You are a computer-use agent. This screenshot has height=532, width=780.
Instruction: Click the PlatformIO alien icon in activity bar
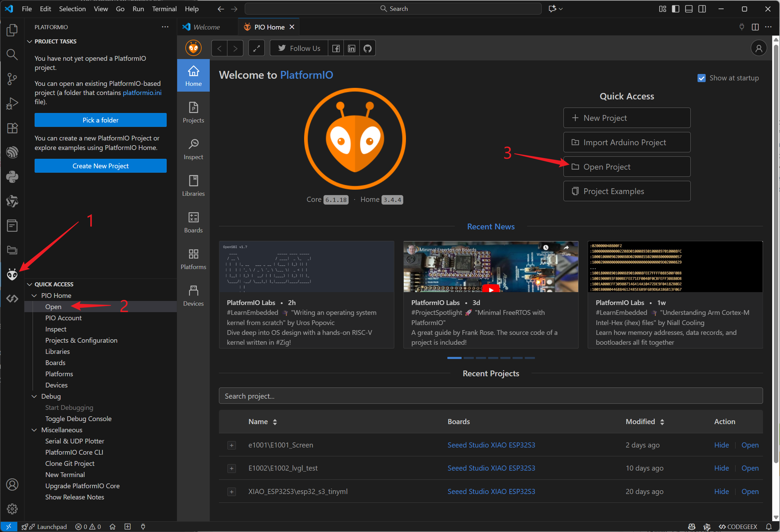tap(12, 274)
